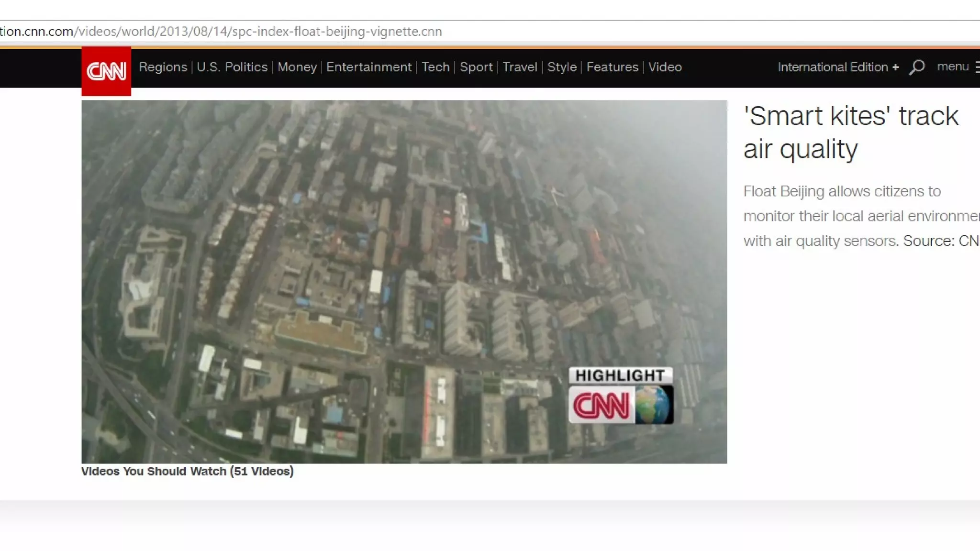This screenshot has width=980, height=551.
Task: Open the Money section
Action: tap(297, 67)
